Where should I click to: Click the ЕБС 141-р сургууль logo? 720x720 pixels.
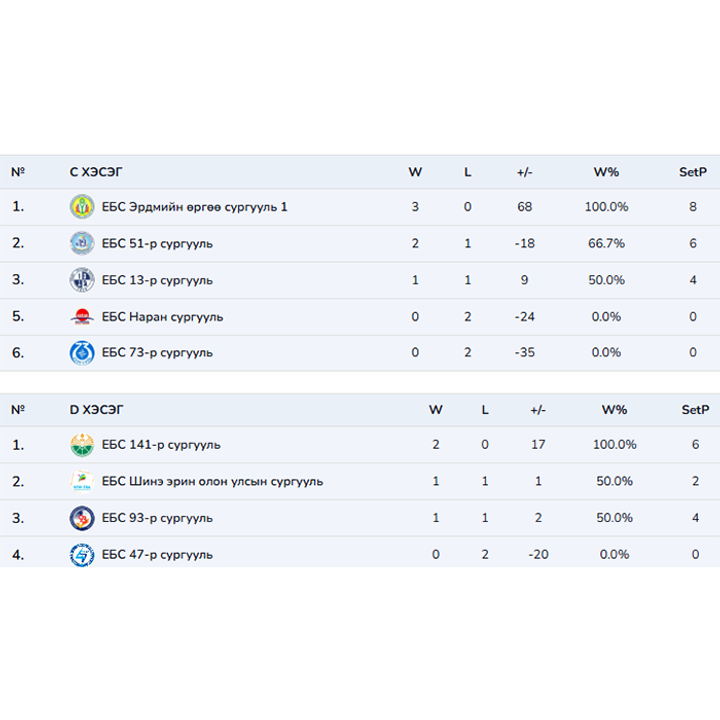pyautogui.click(x=81, y=445)
